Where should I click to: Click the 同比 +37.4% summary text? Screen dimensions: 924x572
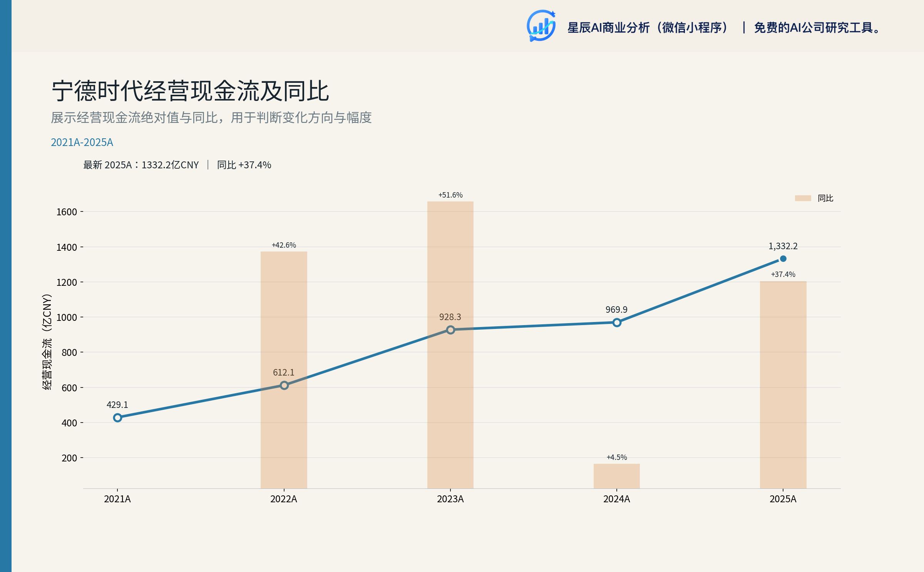pyautogui.click(x=244, y=165)
